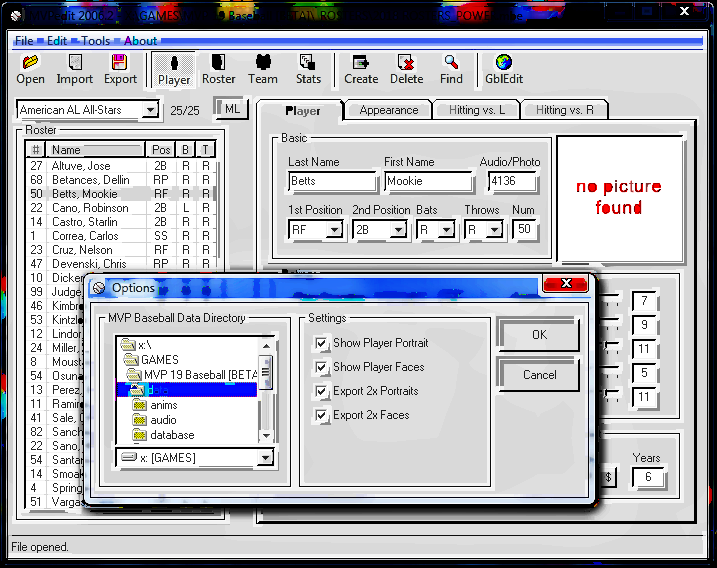This screenshot has width=717, height=568.
Task: Select the database folder
Action: point(163,435)
